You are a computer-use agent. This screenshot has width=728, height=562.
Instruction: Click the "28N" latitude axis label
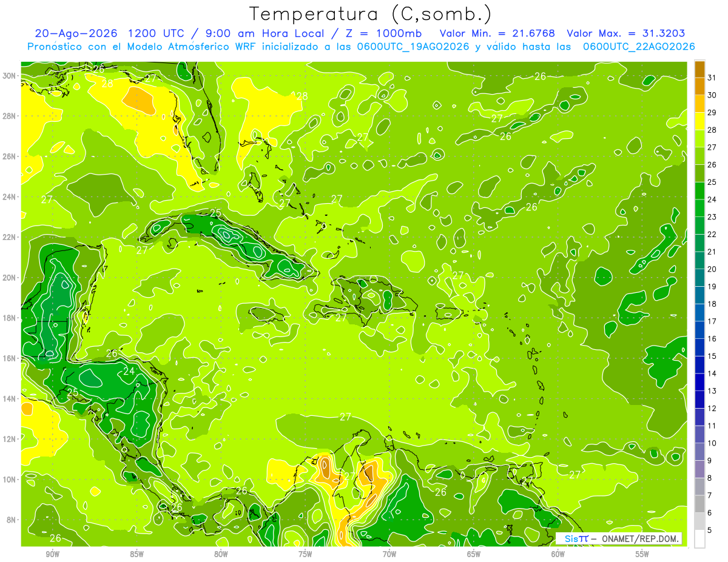click(10, 116)
